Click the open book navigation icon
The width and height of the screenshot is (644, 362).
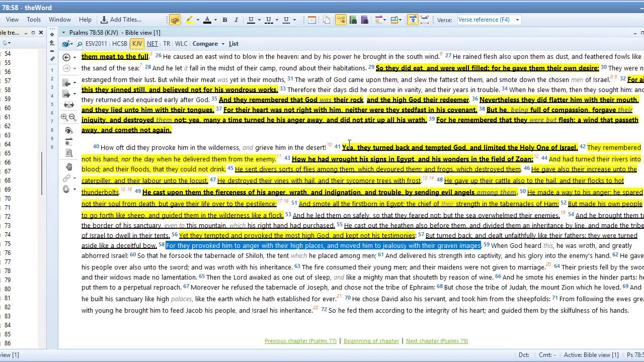[69, 105]
